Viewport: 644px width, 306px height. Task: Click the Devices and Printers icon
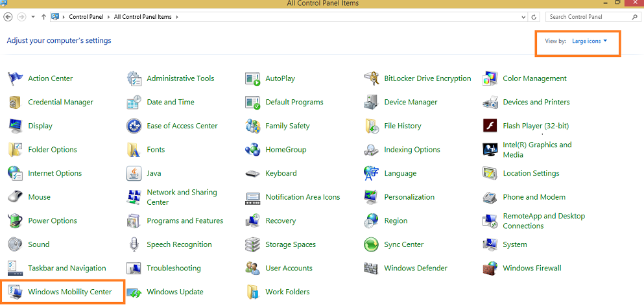point(490,102)
